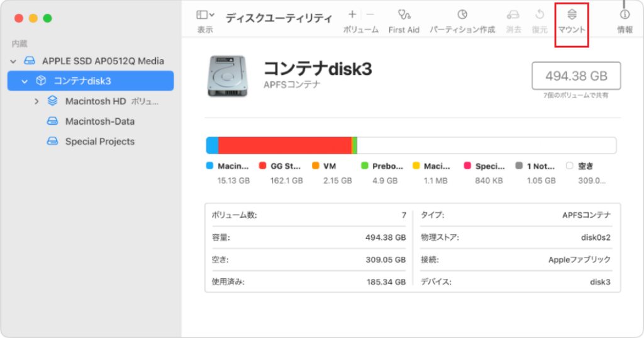Click the 494.38 GB capacity box
This screenshot has width=644, height=338.
[576, 76]
